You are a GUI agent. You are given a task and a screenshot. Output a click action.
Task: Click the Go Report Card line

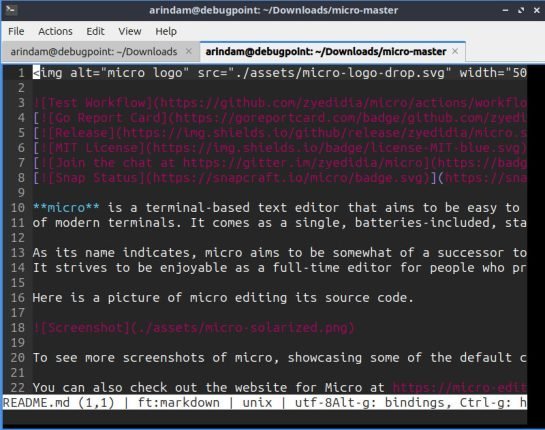tap(279, 118)
